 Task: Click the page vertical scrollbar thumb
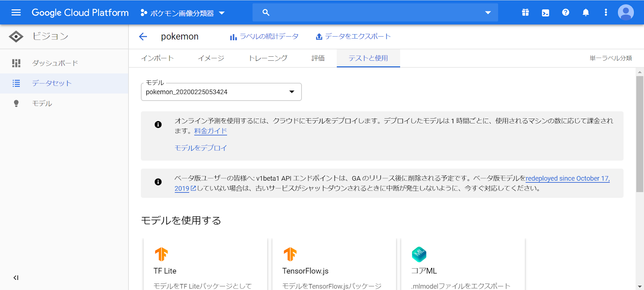click(x=640, y=134)
